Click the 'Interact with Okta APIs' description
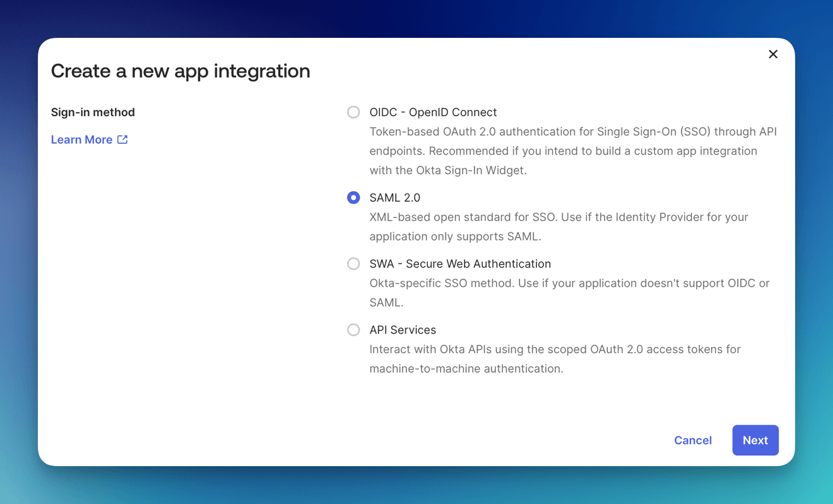The height and width of the screenshot is (504, 833). pyautogui.click(x=555, y=359)
